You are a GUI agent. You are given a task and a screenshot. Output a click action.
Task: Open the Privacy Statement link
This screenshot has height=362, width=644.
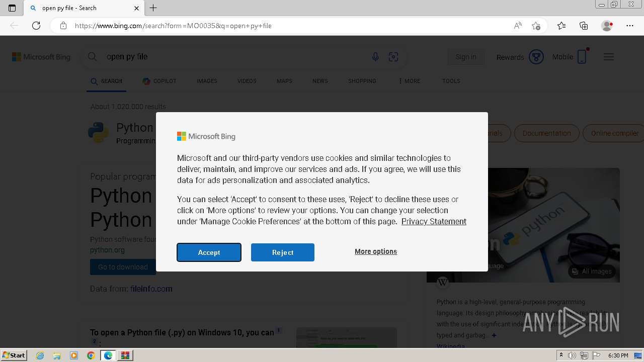click(434, 221)
